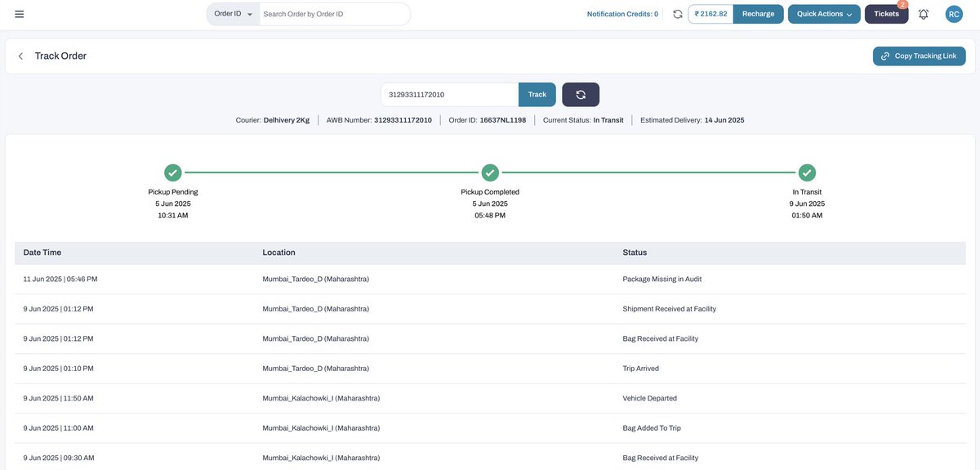Click the Track button
980x470 pixels.
(537, 95)
